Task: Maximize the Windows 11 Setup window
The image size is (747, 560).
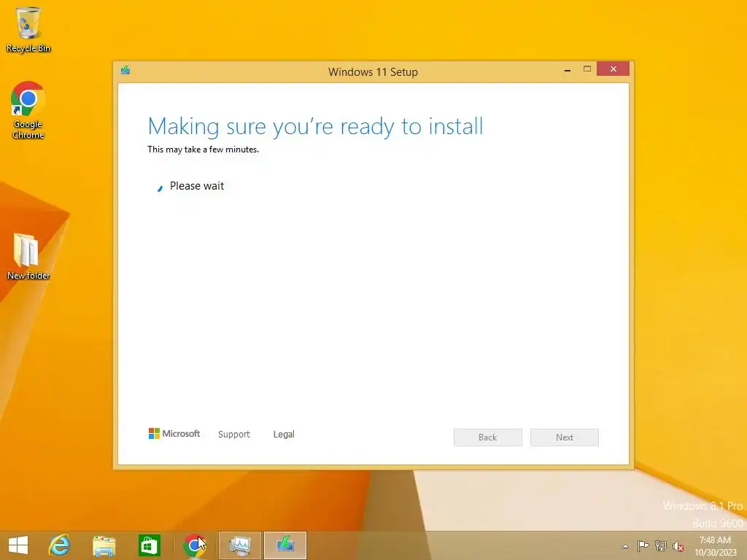Action: (587, 69)
